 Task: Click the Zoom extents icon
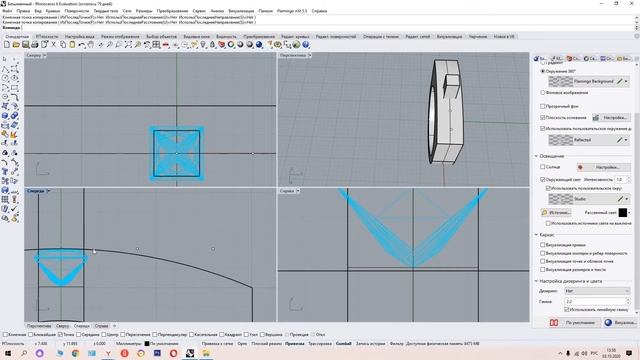tap(128, 45)
